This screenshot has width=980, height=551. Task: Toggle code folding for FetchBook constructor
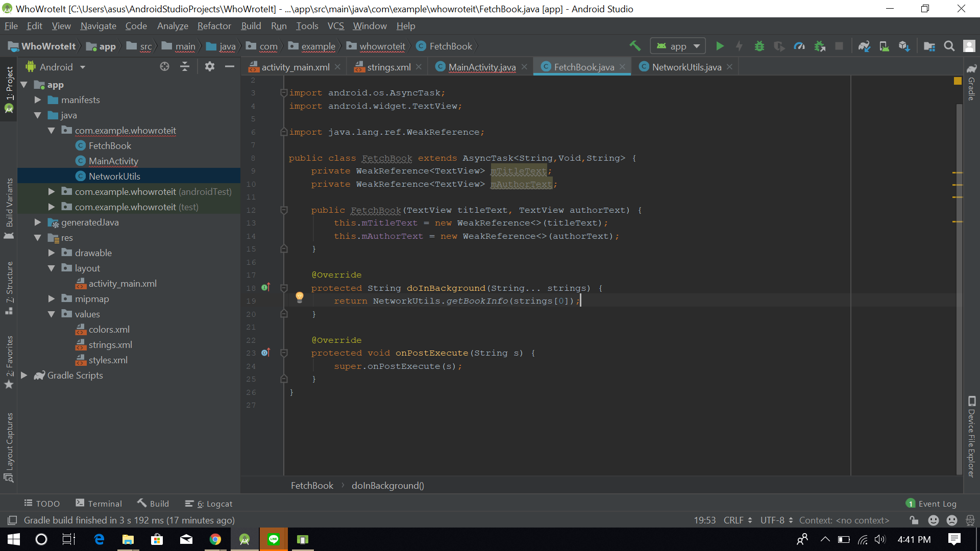[x=284, y=210]
